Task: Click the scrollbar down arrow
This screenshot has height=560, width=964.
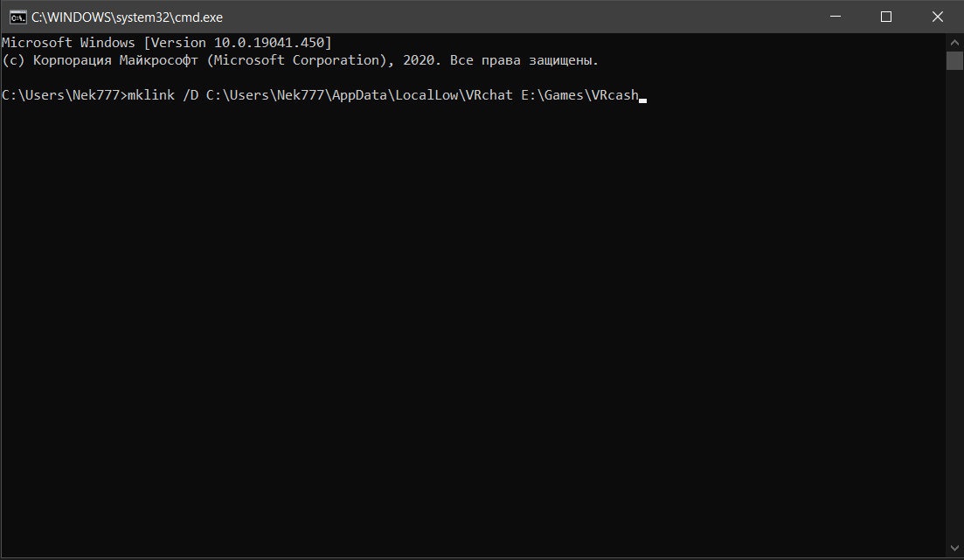Action: pos(954,550)
